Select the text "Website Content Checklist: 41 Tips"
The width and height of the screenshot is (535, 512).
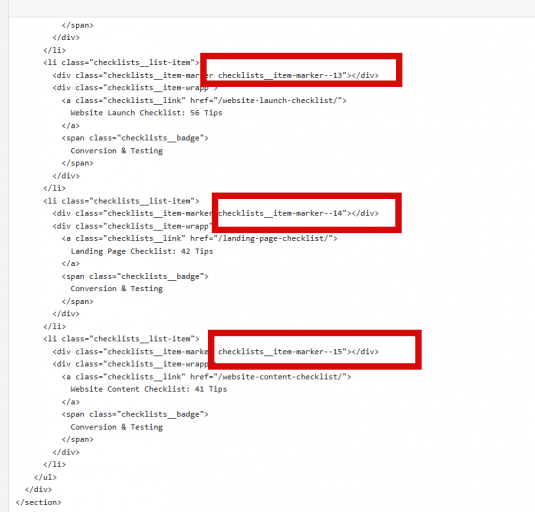click(x=149, y=389)
